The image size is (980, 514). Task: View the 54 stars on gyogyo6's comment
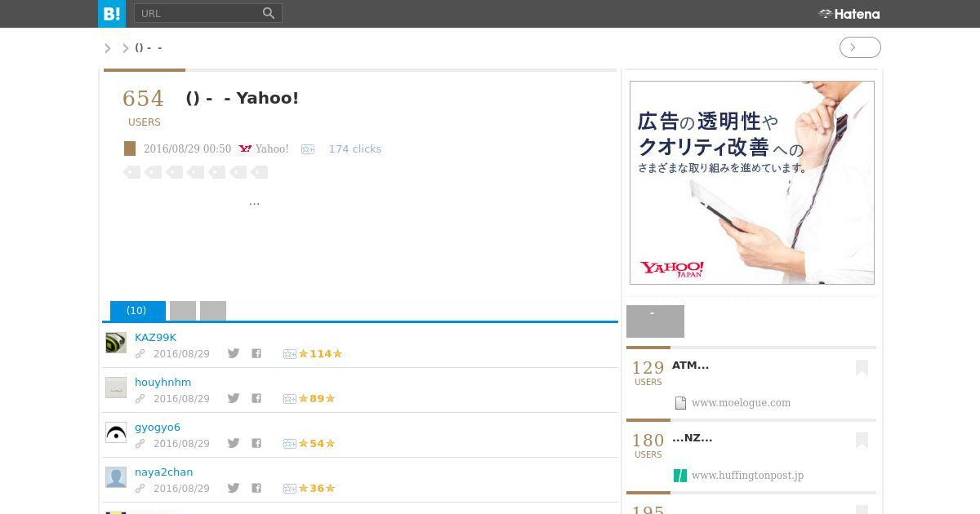[317, 443]
